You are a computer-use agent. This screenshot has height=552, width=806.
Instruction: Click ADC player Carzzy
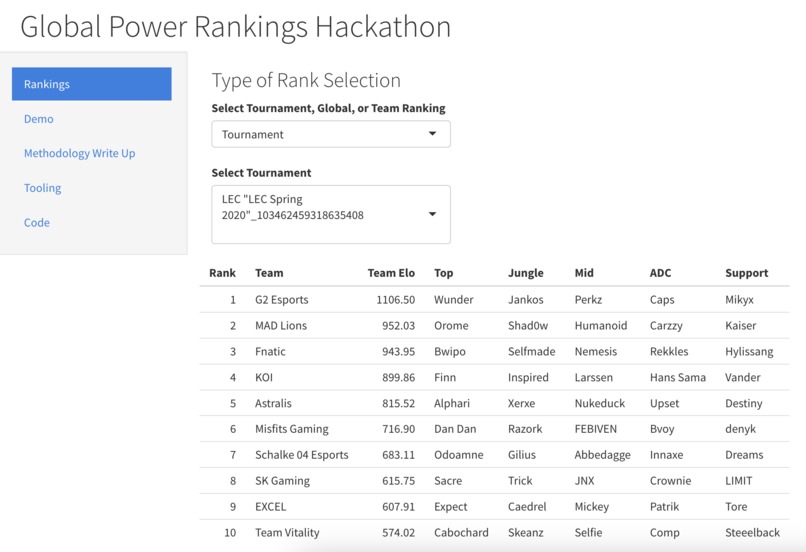tap(666, 325)
